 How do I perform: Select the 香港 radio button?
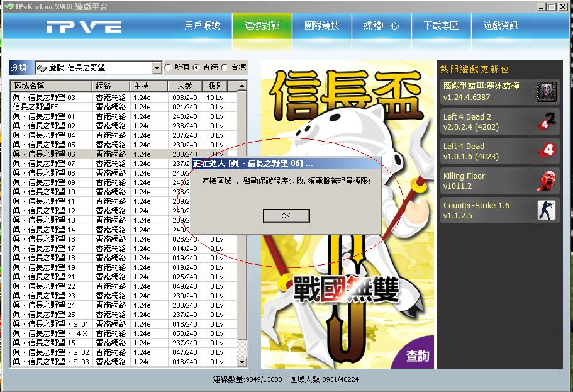[x=196, y=67]
